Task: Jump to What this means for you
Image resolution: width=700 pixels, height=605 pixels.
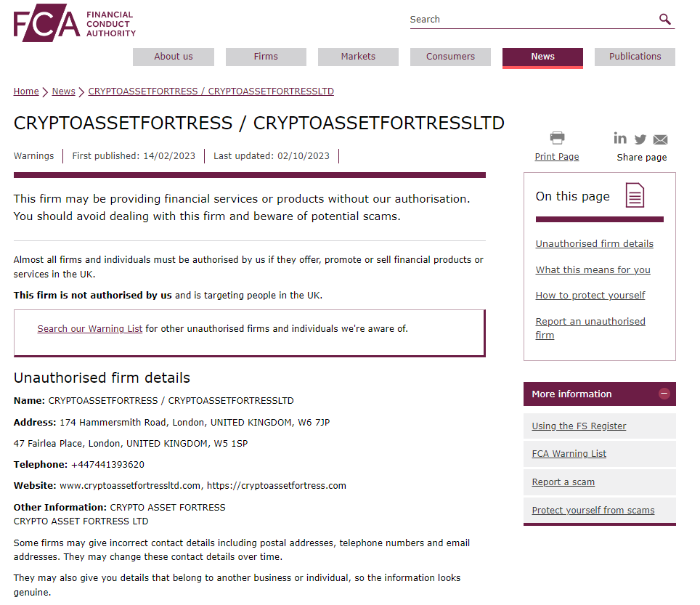Action: click(x=593, y=270)
